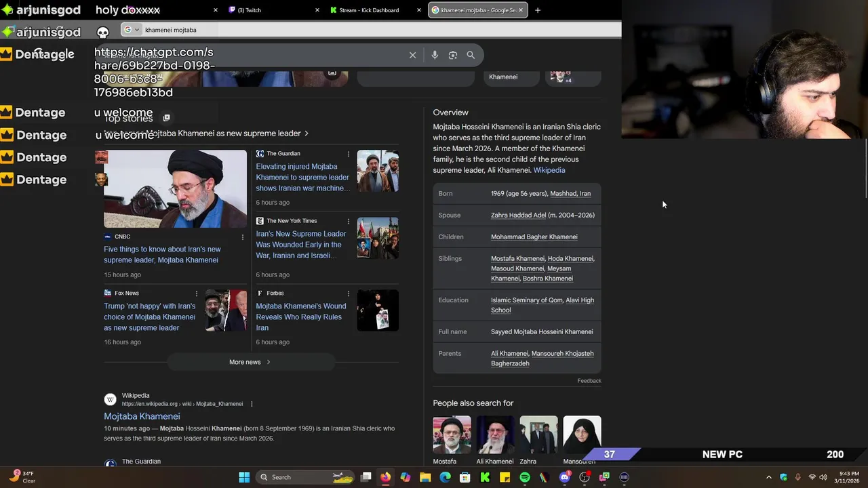The height and width of the screenshot is (488, 868).
Task: Open Windows Start menu
Action: pos(244,477)
